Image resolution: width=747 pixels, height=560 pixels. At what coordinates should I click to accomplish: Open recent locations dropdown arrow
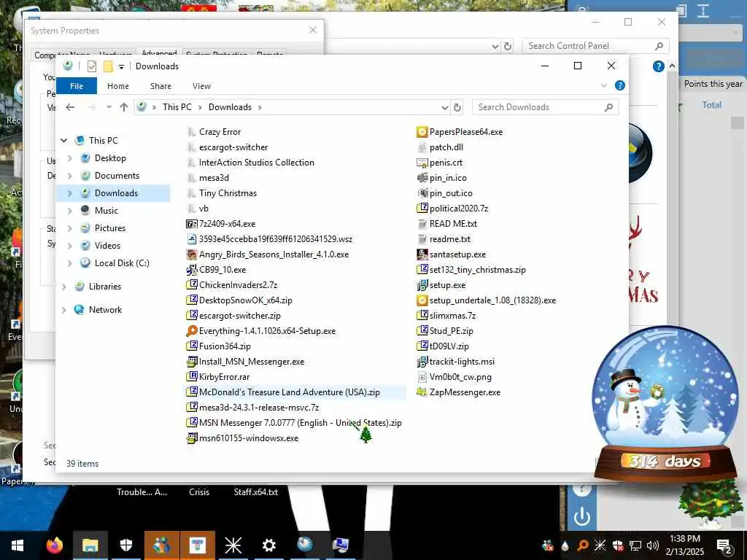109,107
